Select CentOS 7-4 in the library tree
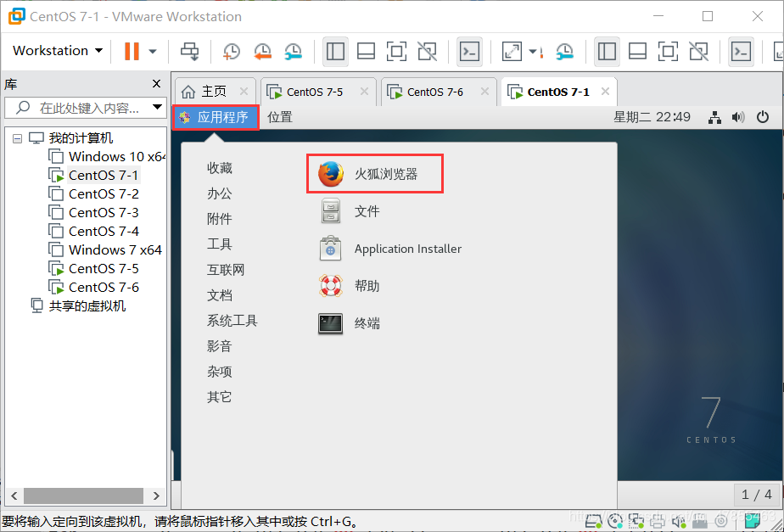Screen dimensions: 784x532 tap(104, 232)
